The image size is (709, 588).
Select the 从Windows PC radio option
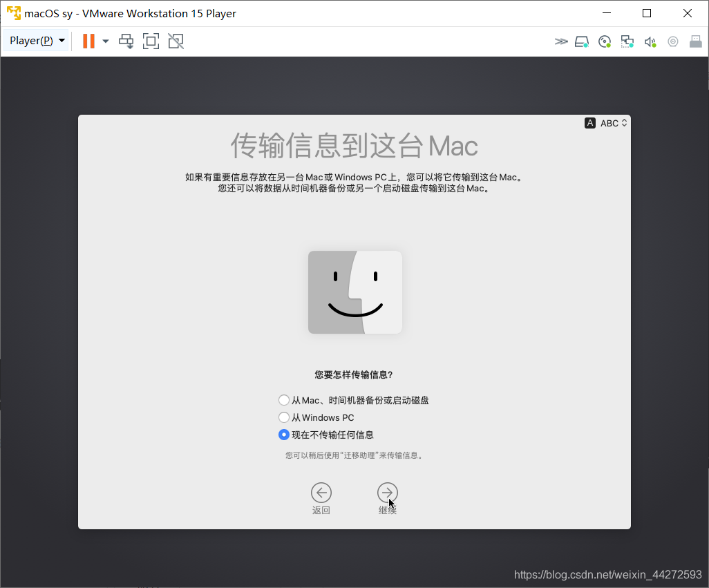[x=284, y=417]
